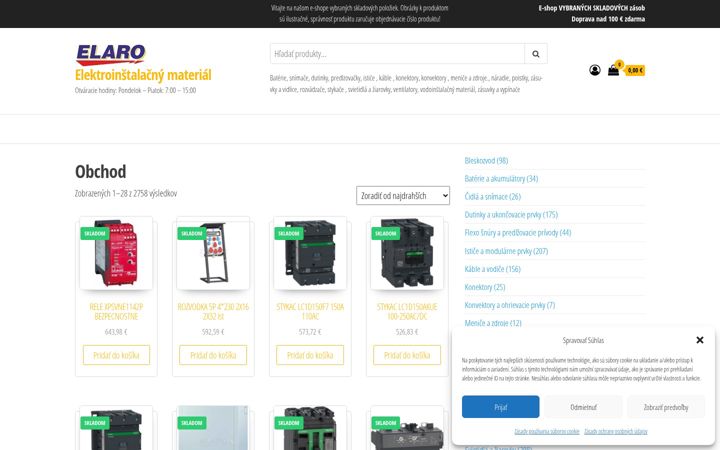This screenshot has height=450, width=720.
Task: Click Elektroinštalačný materiál site title
Action: [x=143, y=75]
